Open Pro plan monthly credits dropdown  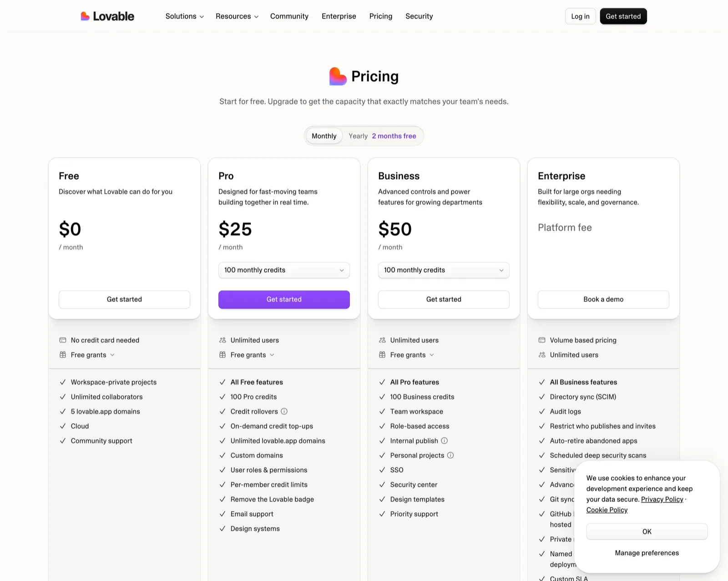point(284,270)
